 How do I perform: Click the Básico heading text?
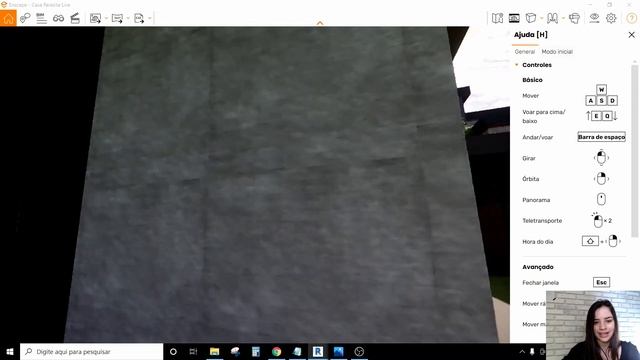coord(532,80)
